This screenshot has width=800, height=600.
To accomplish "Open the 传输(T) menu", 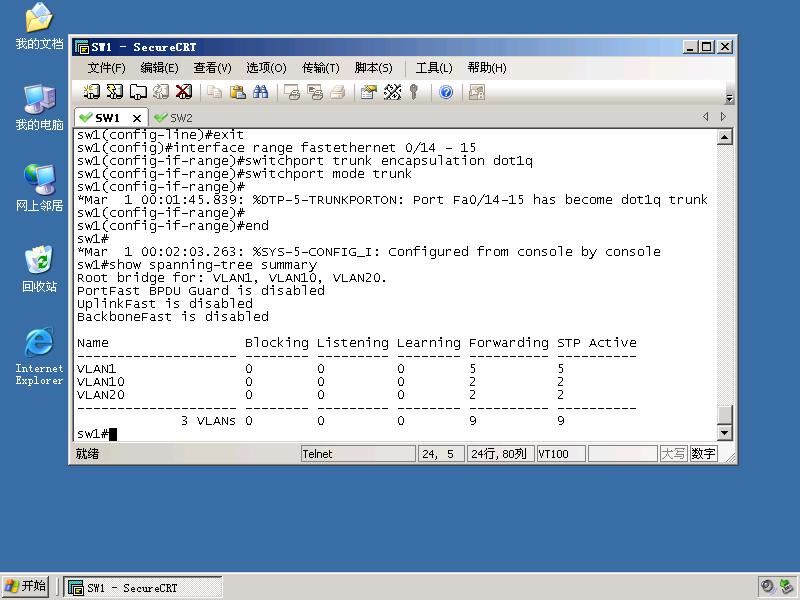I will (320, 68).
